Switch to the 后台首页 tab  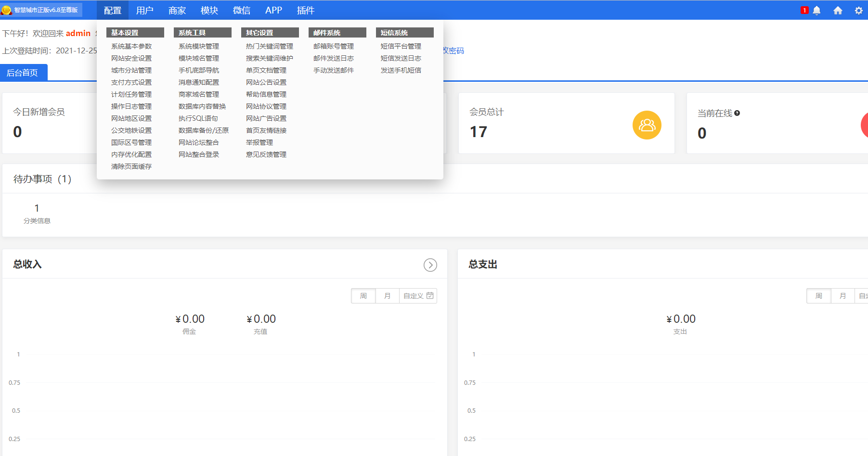[22, 73]
